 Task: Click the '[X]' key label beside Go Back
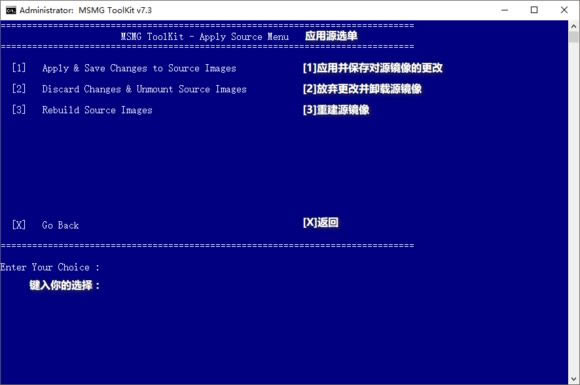coord(19,225)
